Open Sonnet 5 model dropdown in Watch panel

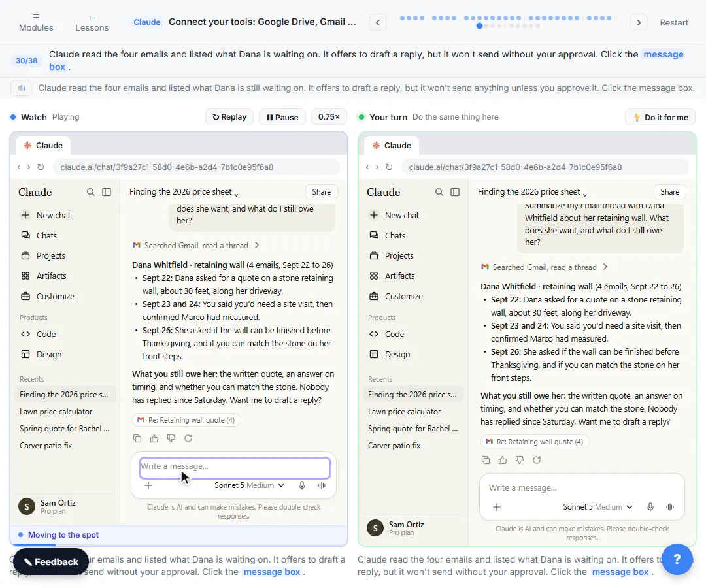tap(249, 485)
